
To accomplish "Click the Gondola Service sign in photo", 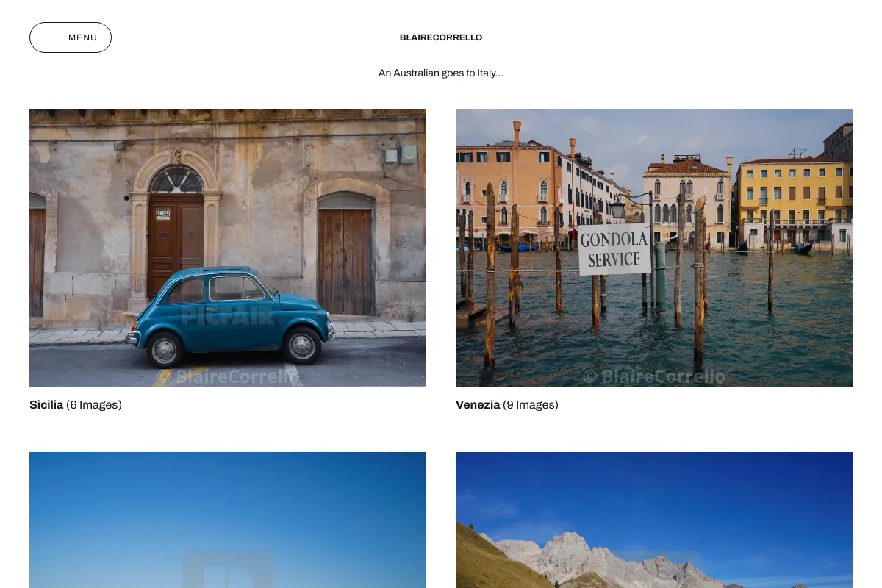I will click(614, 250).
